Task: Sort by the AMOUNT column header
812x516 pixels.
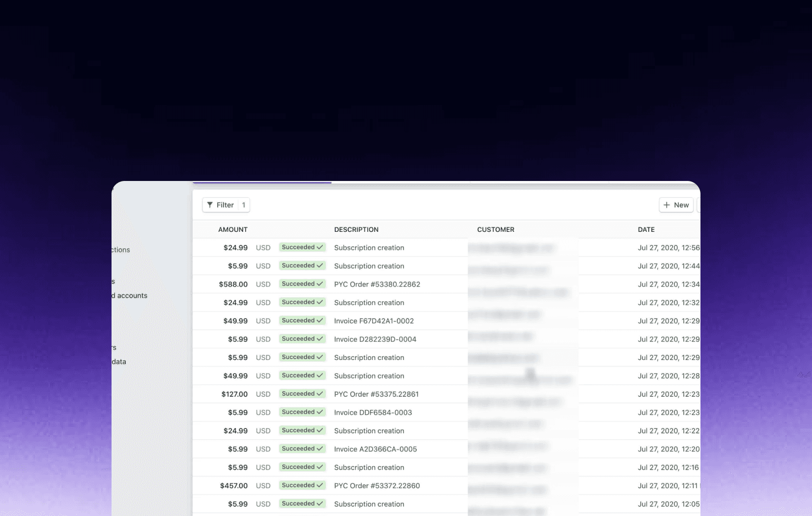Action: 233,229
